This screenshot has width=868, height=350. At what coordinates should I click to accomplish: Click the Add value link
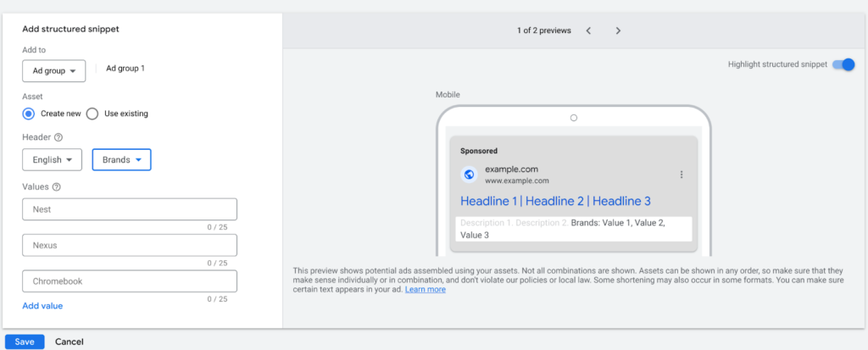(42, 306)
